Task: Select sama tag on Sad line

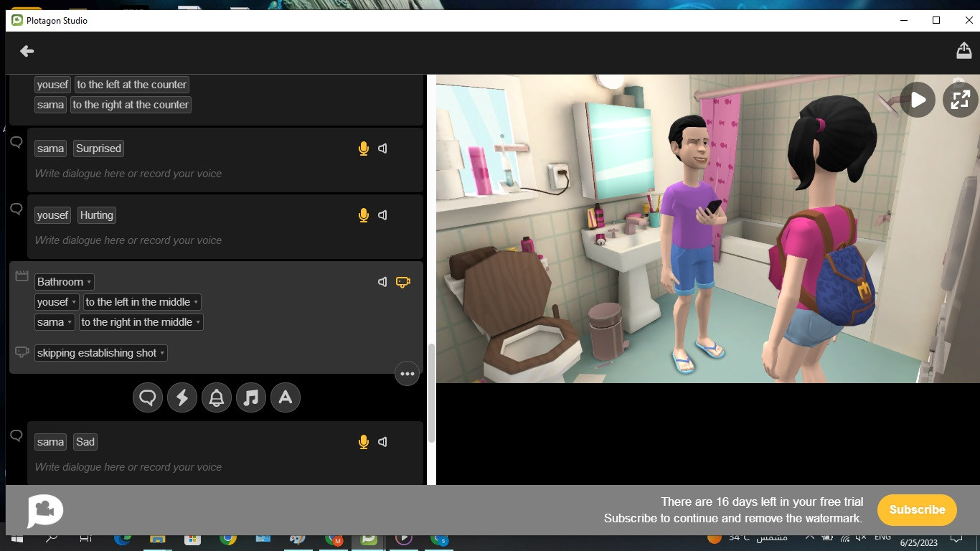Action: pos(51,442)
